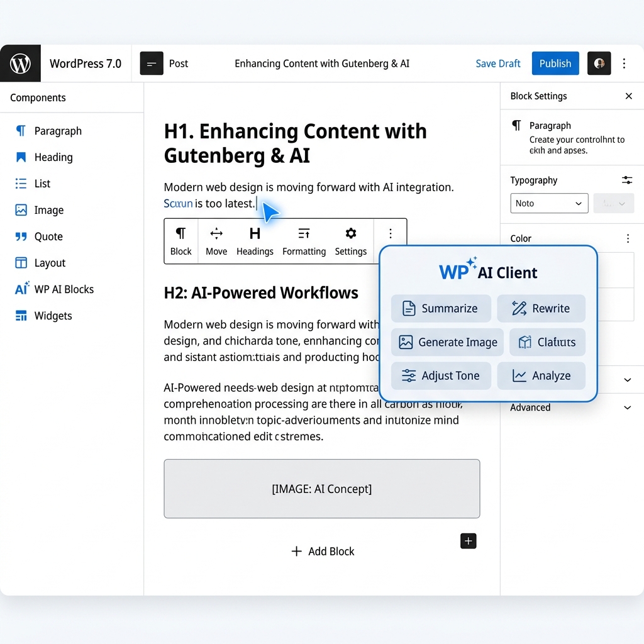Viewport: 644px width, 644px height.
Task: Click the Headings H toolbar button
Action: pyautogui.click(x=255, y=241)
